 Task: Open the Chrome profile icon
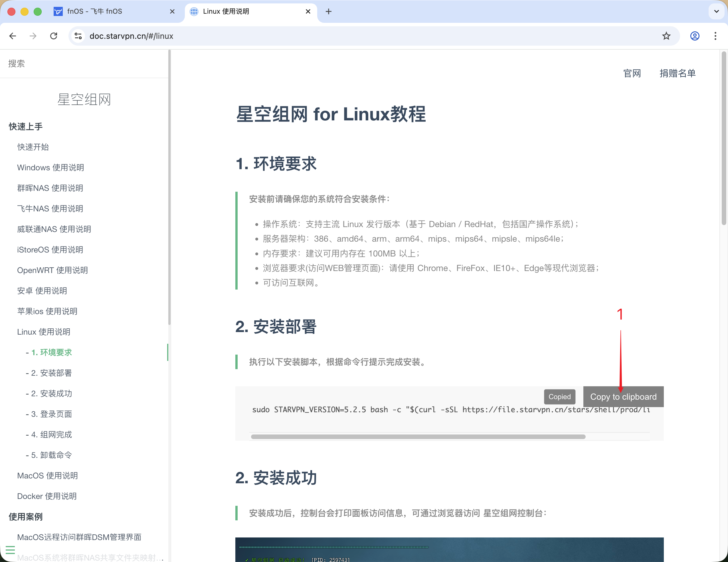point(695,36)
